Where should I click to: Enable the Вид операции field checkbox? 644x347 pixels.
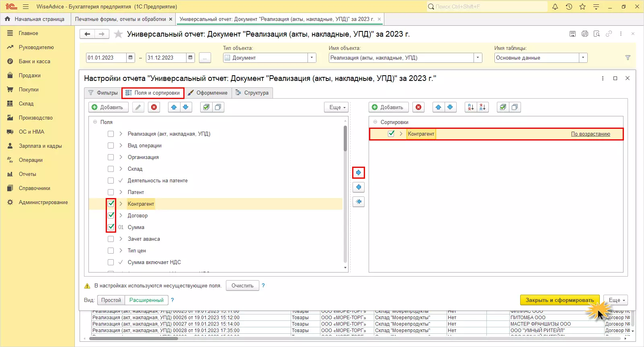tap(111, 146)
